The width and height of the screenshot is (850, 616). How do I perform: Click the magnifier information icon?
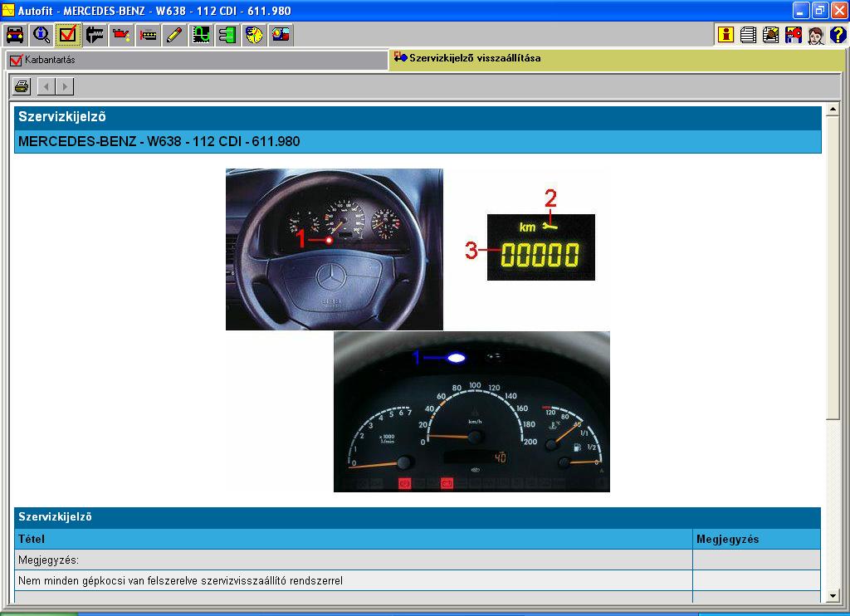point(42,35)
